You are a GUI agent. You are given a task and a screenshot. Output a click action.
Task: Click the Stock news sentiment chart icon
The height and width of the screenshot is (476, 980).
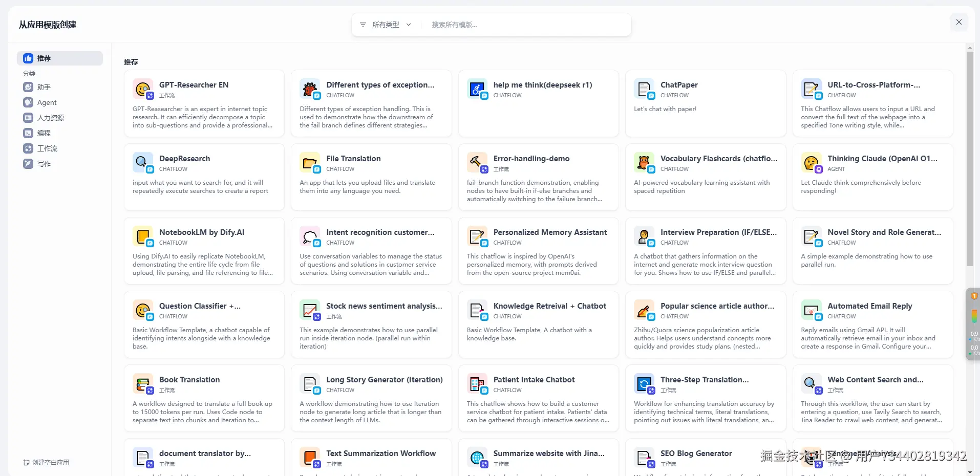pos(310,310)
